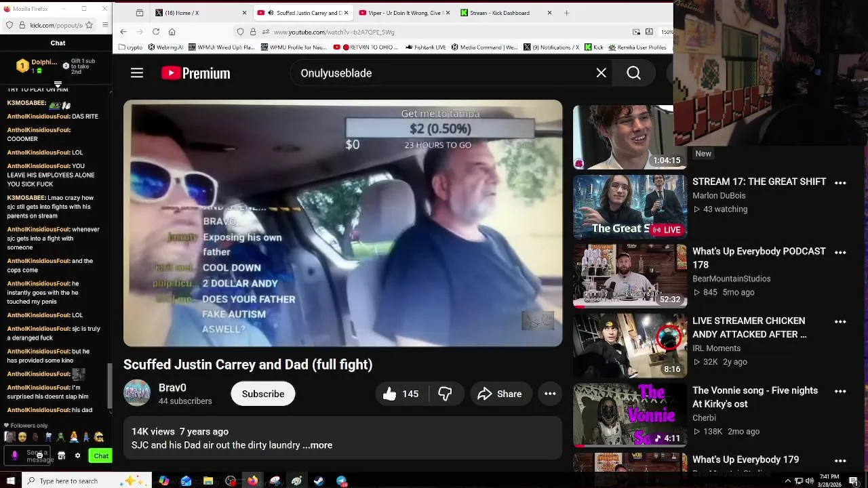This screenshot has width=868, height=488.
Task: Click the video player to pause
Action: tap(342, 223)
